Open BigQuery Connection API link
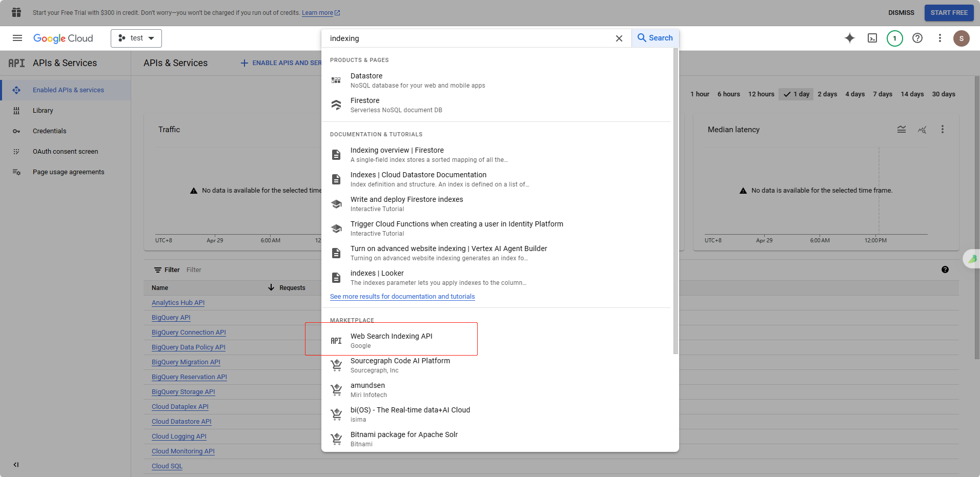The height and width of the screenshot is (477, 980). point(189,333)
